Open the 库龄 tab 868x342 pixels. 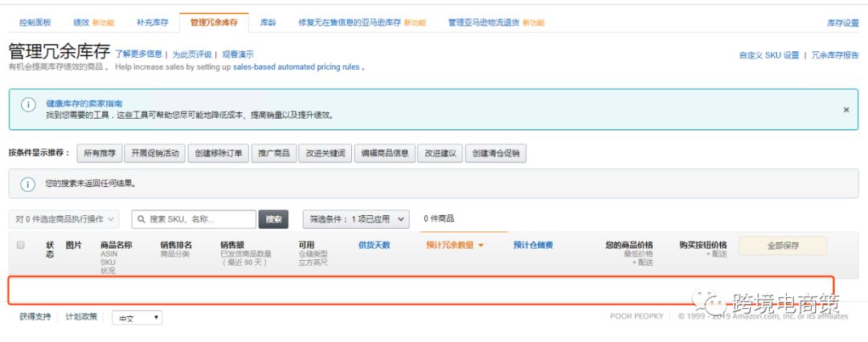pyautogui.click(x=268, y=22)
